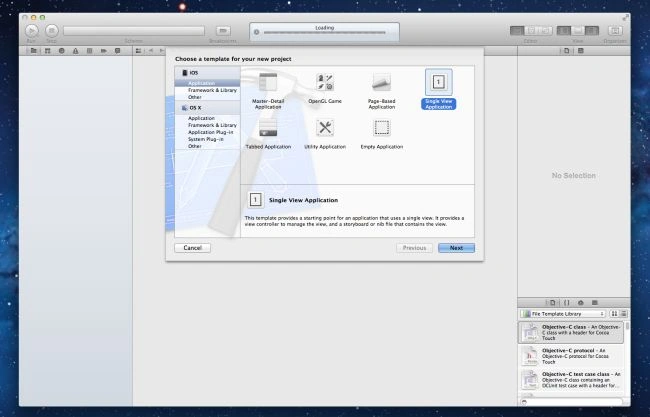The height and width of the screenshot is (417, 650).
Task: Click the Loading activity stop icon
Action: (256, 32)
